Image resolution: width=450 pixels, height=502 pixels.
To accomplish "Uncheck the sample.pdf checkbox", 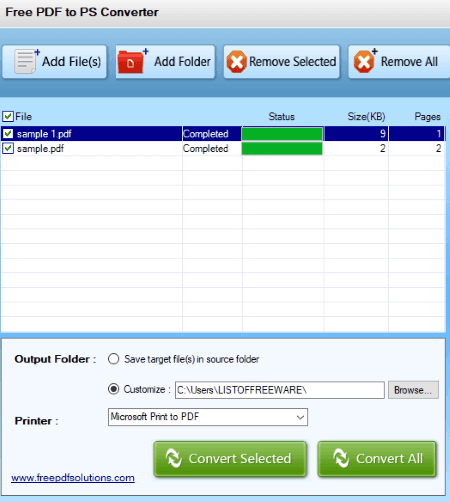I will (8, 148).
